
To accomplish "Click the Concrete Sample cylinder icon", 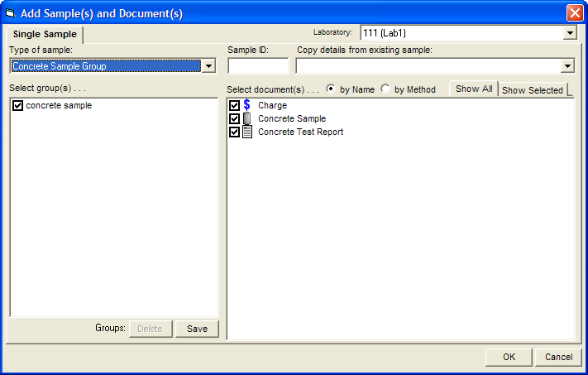I will point(246,118).
